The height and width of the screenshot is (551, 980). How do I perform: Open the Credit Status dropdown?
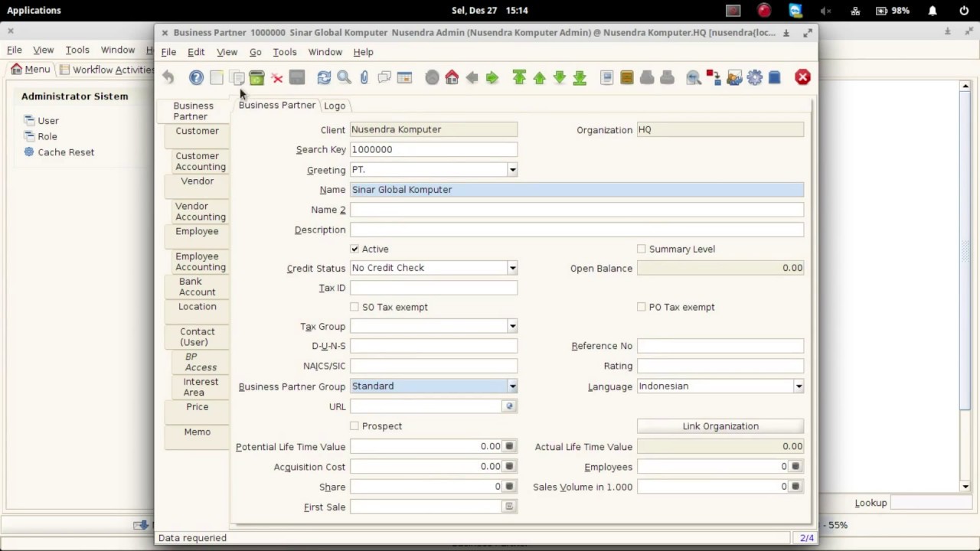(x=512, y=268)
